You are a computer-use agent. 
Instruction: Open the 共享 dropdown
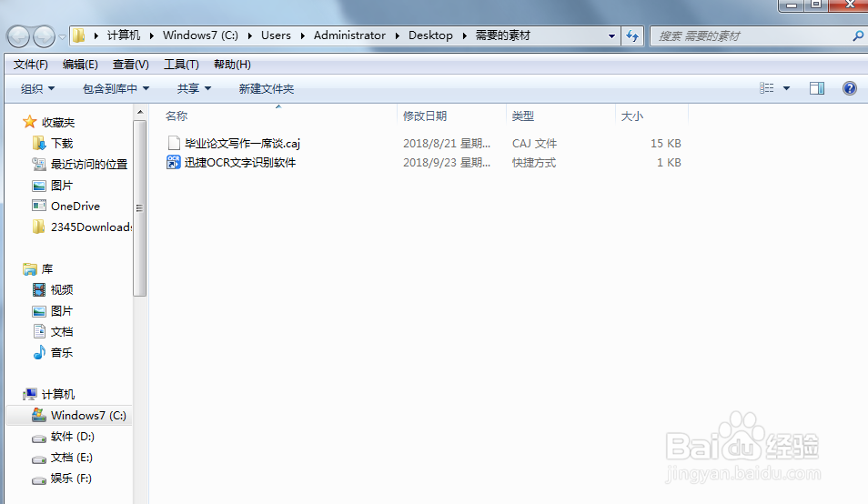click(x=194, y=88)
